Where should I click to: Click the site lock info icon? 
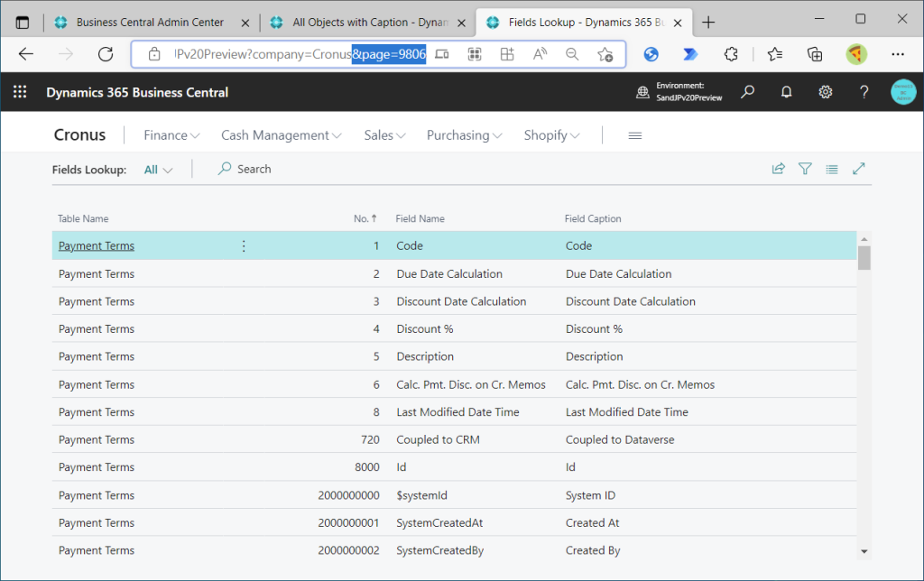click(x=154, y=54)
